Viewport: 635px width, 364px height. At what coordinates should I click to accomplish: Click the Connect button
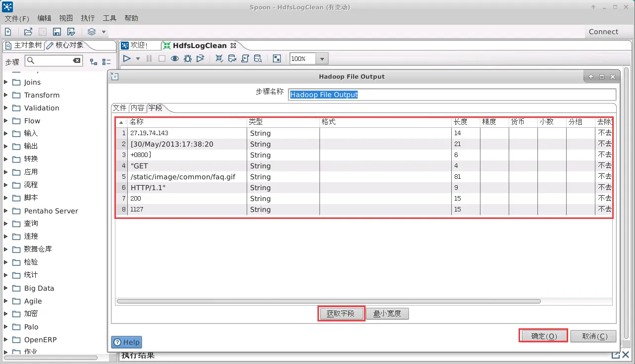coord(603,32)
